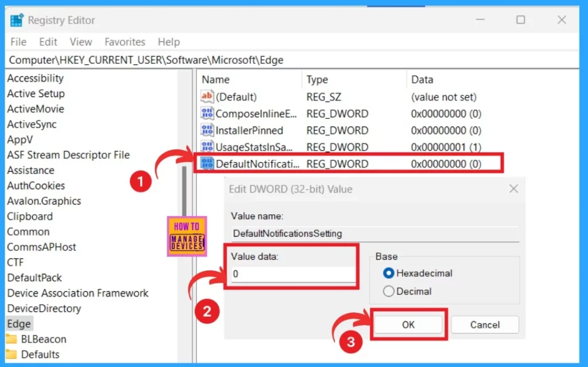Select the ASF Stream Descriptor File key
The width and height of the screenshot is (588, 367).
click(68, 155)
